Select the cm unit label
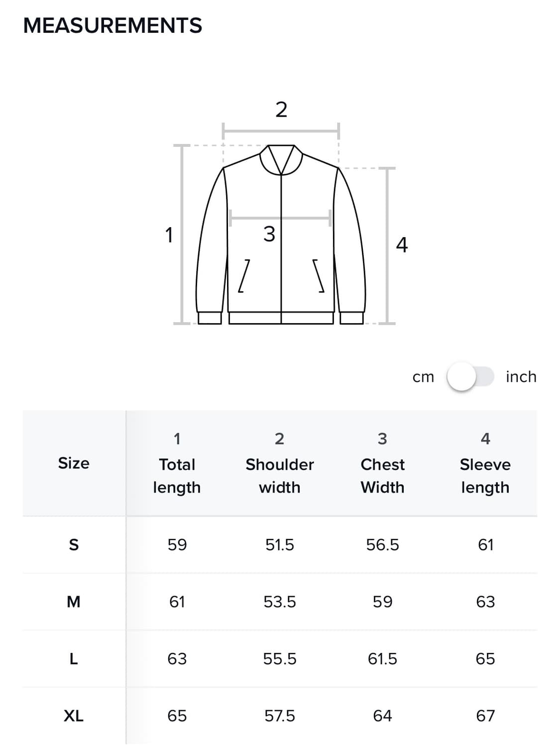This screenshot has width=560, height=747. coord(423,377)
